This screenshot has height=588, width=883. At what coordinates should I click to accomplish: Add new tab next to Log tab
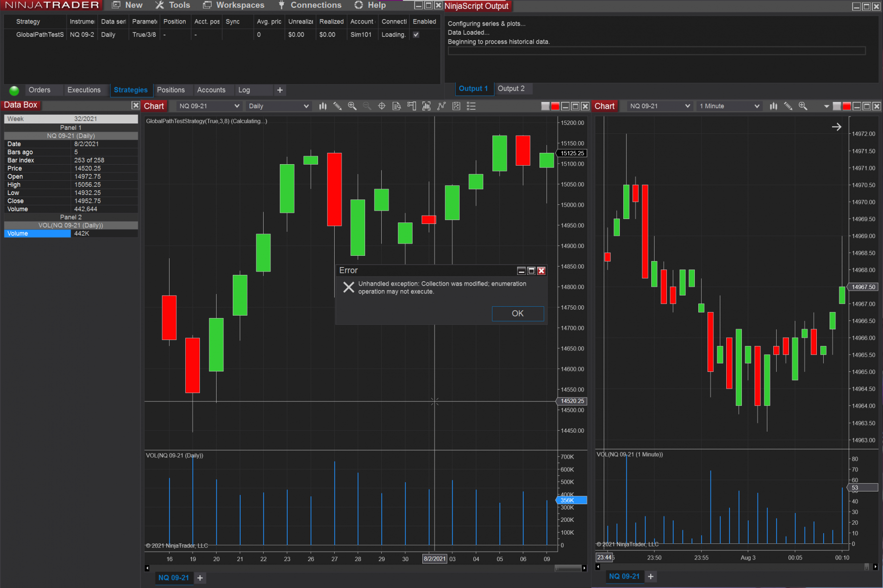[x=280, y=90]
